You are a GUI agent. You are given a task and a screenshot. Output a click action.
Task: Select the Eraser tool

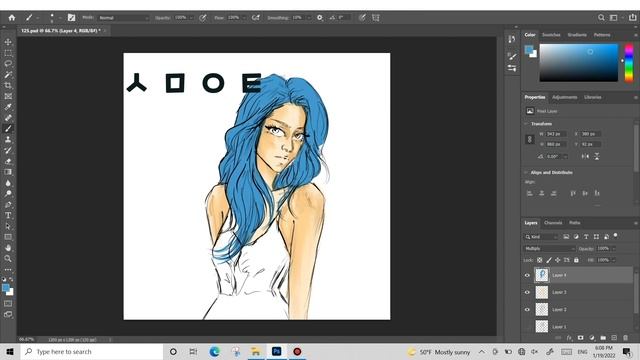pos(8,161)
